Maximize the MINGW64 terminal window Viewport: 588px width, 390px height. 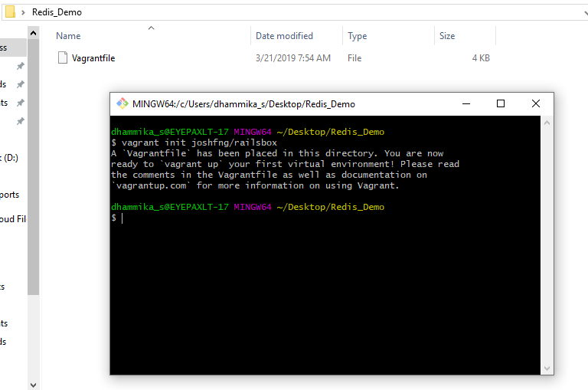click(x=501, y=103)
